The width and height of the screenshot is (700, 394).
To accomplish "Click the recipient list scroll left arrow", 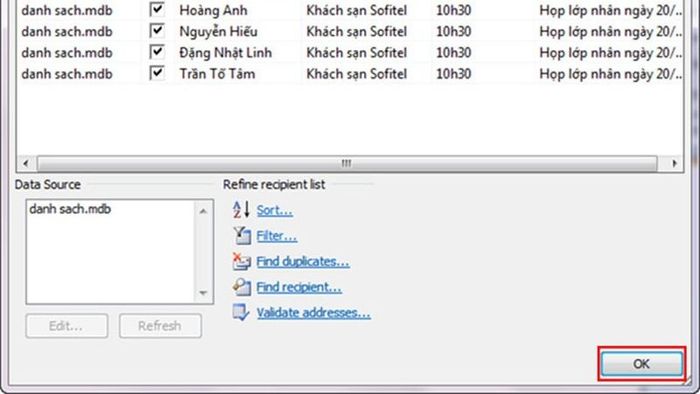I will pos(26,163).
